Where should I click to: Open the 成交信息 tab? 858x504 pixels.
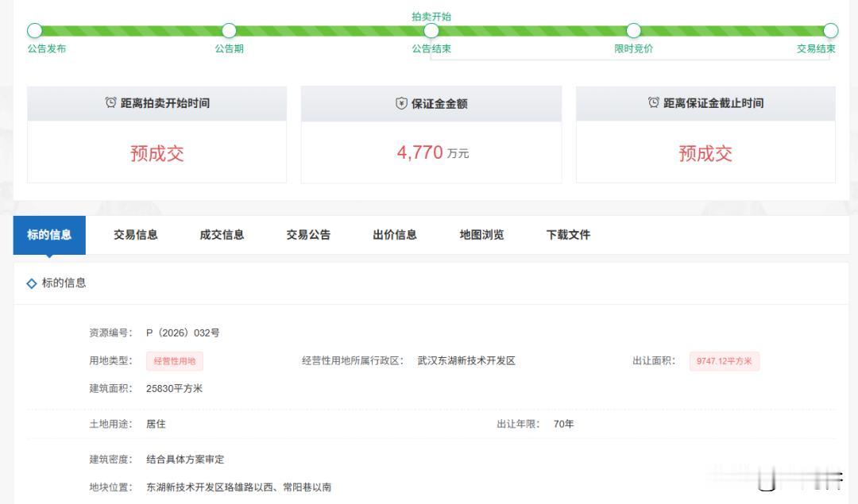[x=222, y=234]
